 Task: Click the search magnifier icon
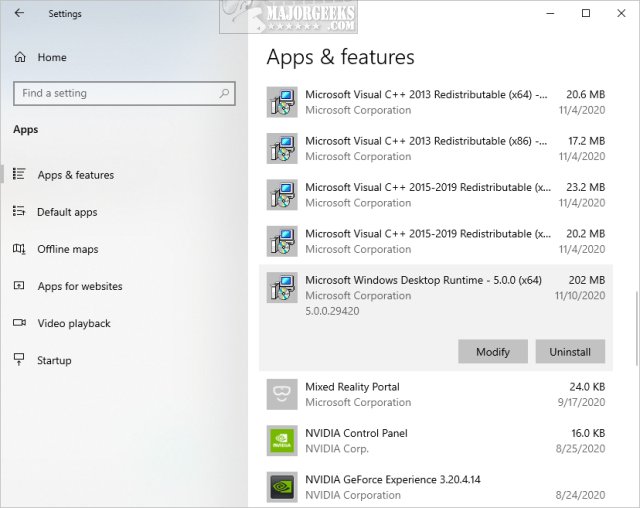point(224,93)
